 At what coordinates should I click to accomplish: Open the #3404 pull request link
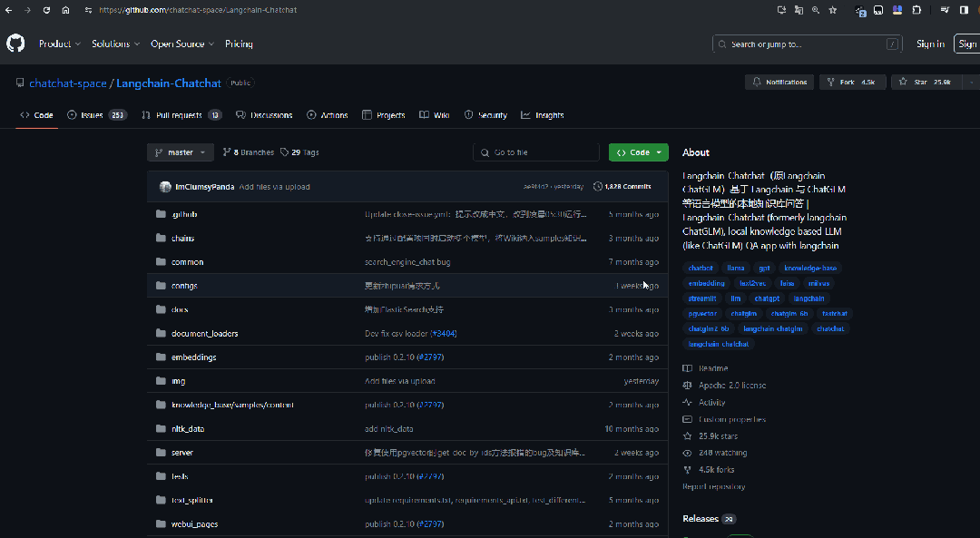[444, 333]
